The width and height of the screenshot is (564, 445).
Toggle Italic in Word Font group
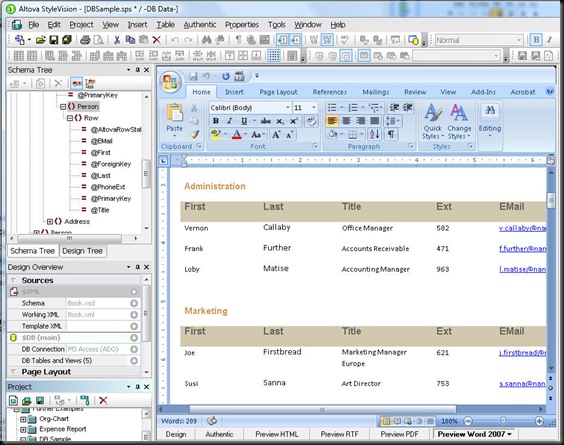point(229,121)
